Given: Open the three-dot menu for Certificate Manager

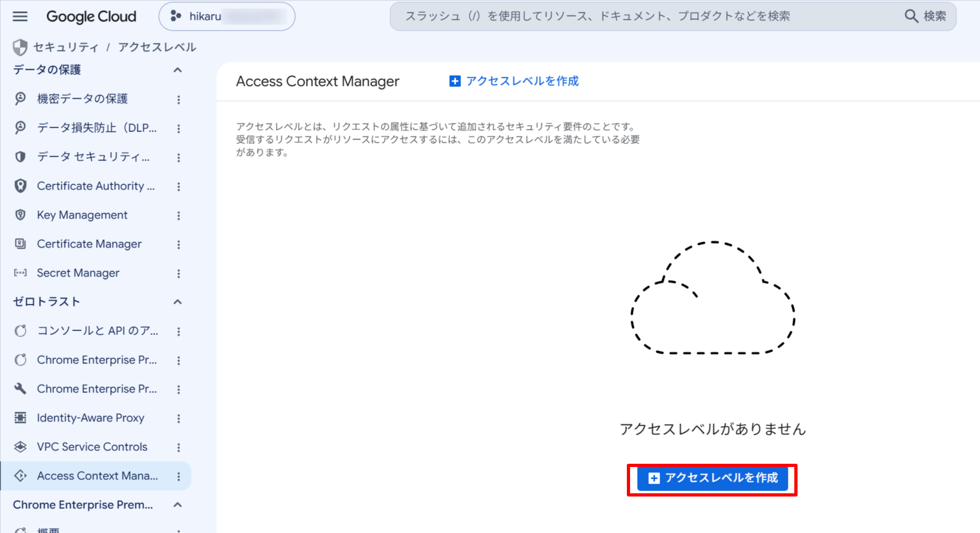Looking at the screenshot, I should click(179, 244).
